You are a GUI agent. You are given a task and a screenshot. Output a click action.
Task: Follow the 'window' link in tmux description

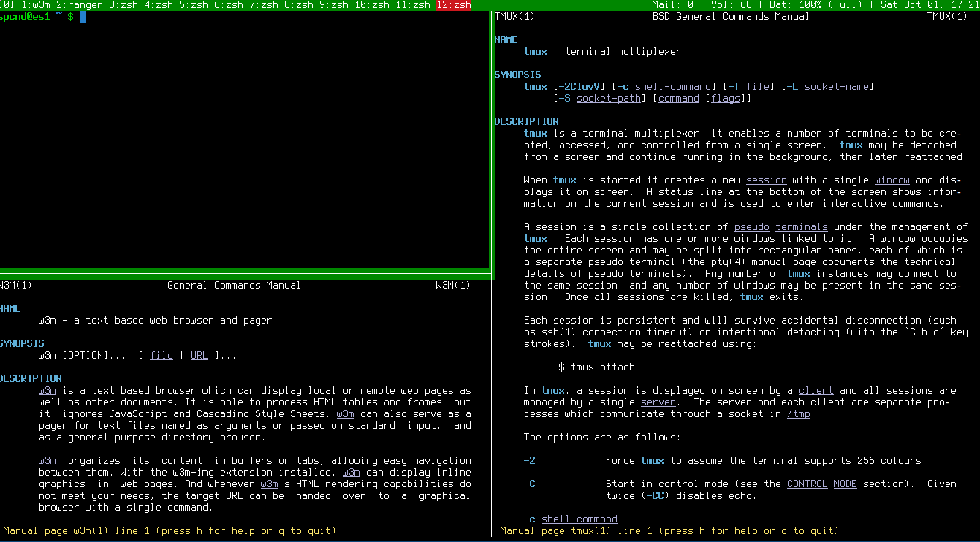pos(892,180)
